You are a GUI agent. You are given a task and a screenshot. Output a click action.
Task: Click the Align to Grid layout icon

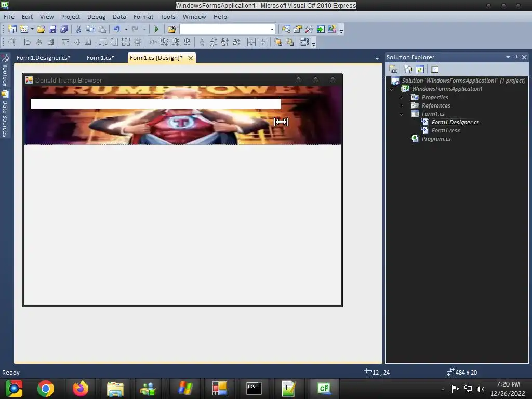(12, 42)
